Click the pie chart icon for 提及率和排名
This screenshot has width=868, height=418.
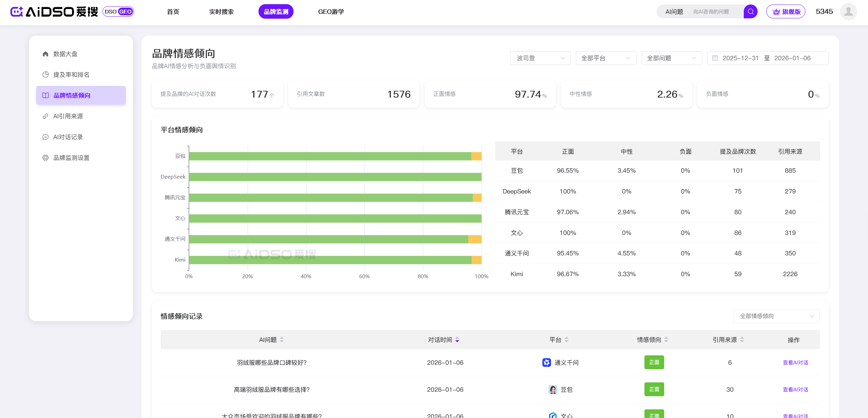pos(45,75)
